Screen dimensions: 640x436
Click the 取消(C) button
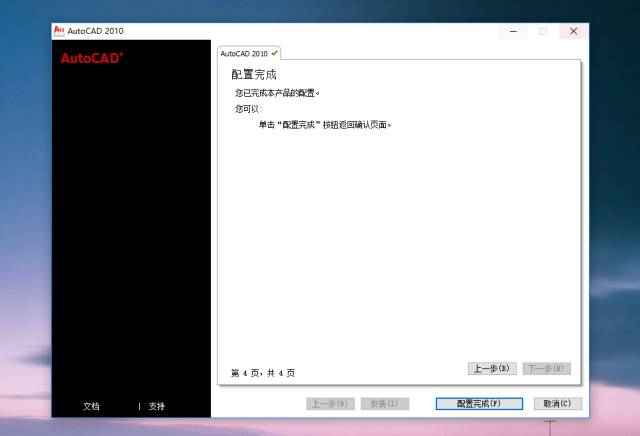tap(558, 404)
